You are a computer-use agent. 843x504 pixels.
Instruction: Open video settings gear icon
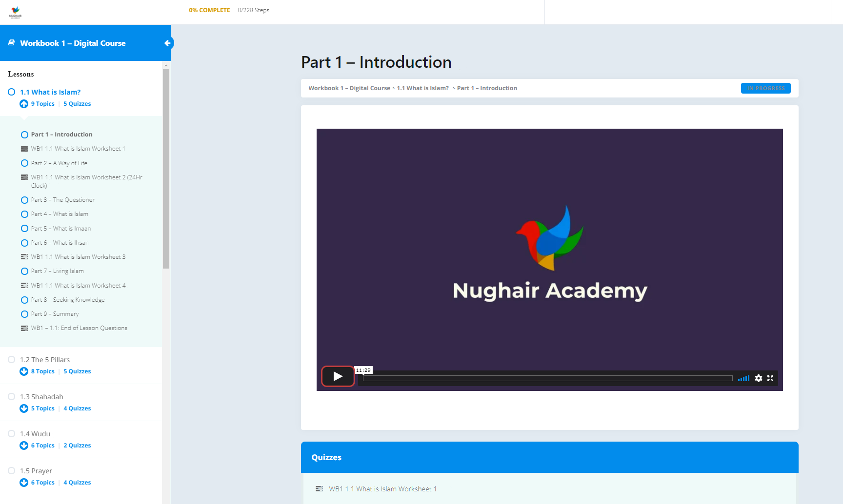tap(758, 378)
